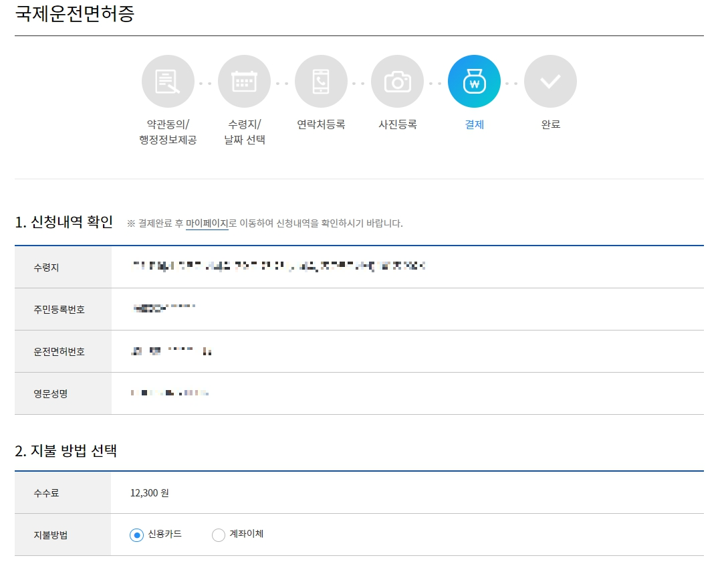The height and width of the screenshot is (564, 728).
Task: Click the 사진등록 step label
Action: [x=398, y=124]
